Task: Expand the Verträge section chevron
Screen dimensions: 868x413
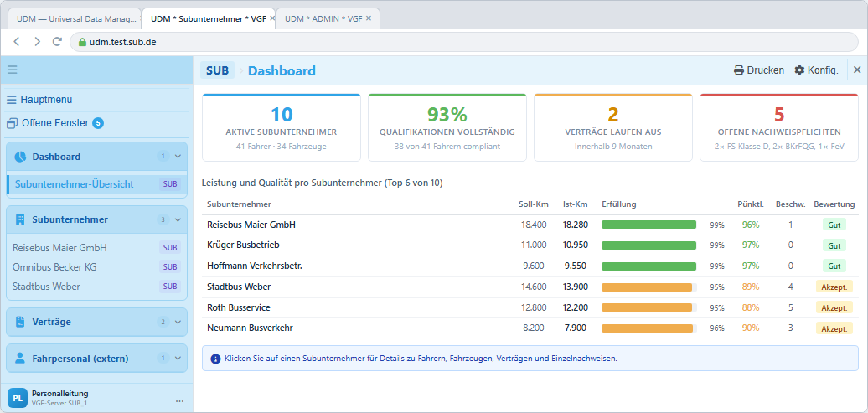Action: point(178,322)
